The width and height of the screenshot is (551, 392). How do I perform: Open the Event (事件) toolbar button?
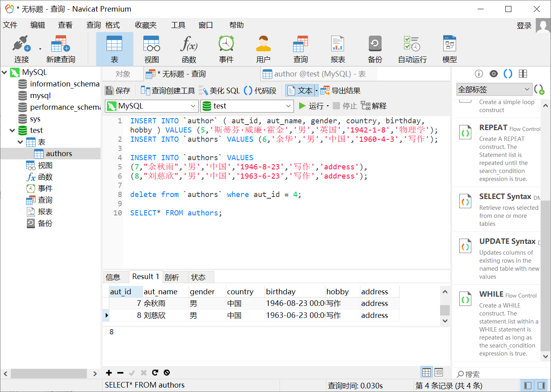tap(226, 49)
